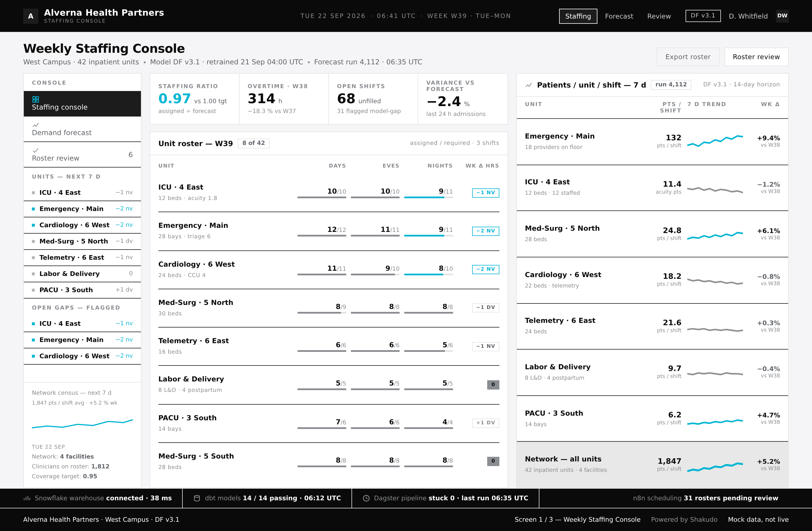Select PACU · 3 South in units list
This screenshot has width=812, height=531.
[82, 290]
